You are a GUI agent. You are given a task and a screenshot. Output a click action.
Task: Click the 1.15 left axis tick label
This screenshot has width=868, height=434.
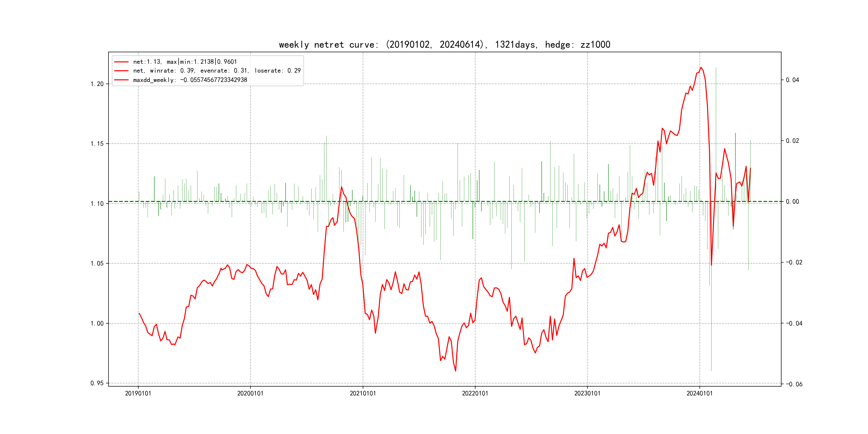(x=97, y=144)
